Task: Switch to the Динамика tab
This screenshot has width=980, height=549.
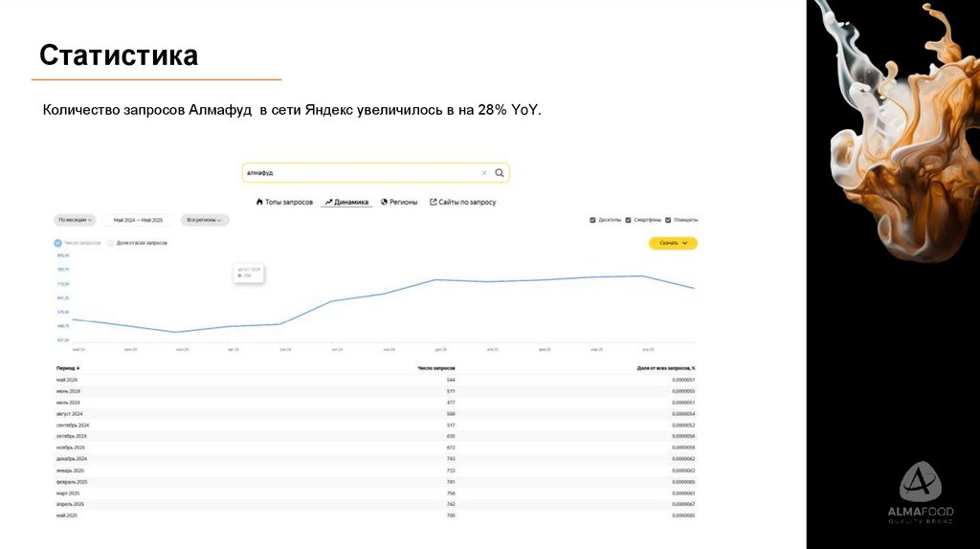Action: pos(346,203)
